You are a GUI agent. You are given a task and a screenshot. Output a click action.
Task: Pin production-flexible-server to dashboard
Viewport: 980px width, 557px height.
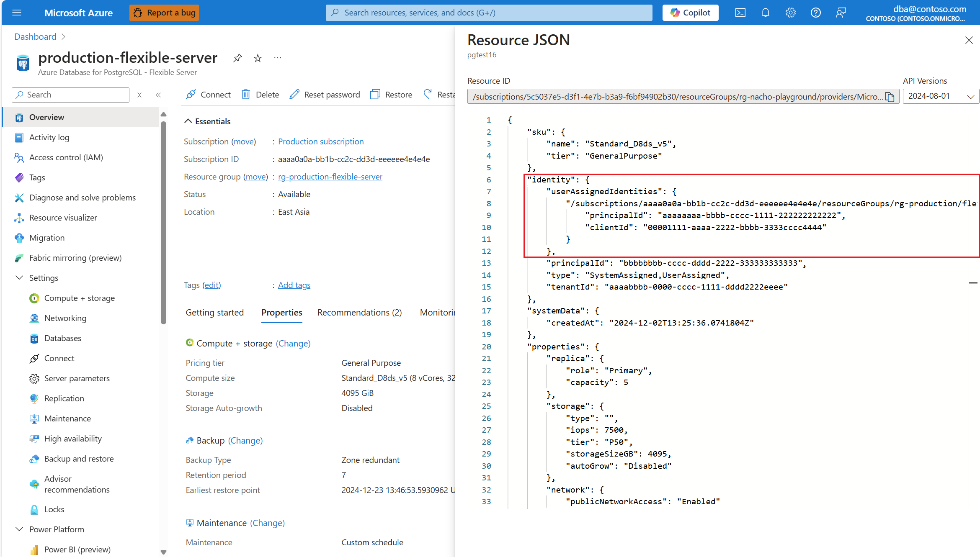[x=237, y=58]
